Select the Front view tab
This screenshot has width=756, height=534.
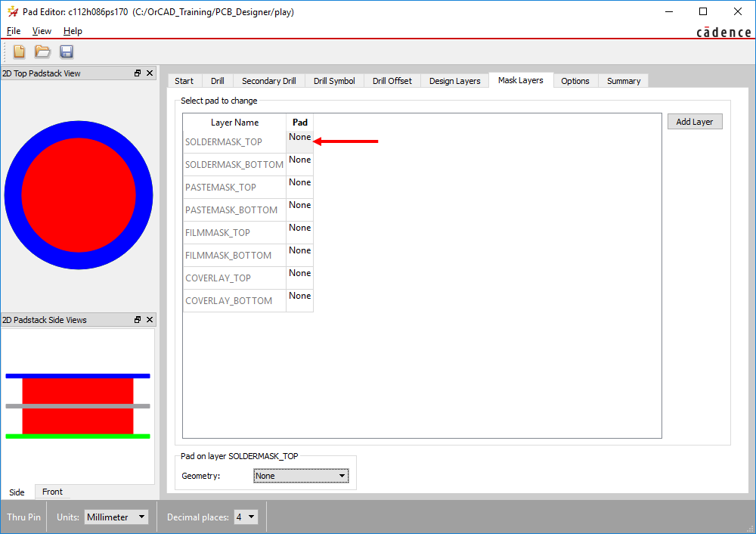coord(52,492)
